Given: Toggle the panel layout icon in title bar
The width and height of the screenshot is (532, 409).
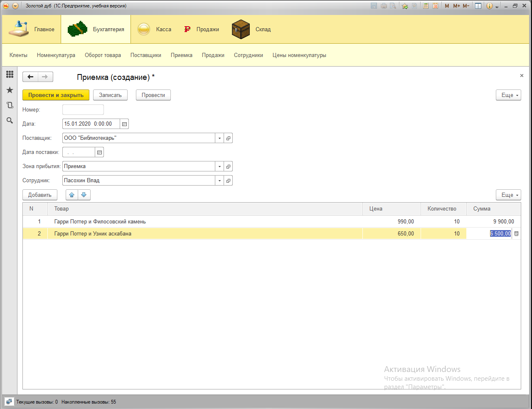Looking at the screenshot, I should (x=478, y=6).
